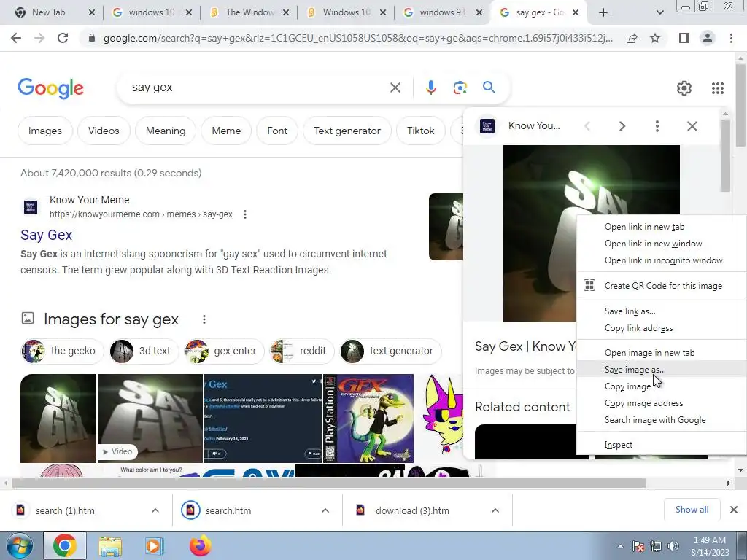Open File Explorer from taskbar

click(x=110, y=546)
